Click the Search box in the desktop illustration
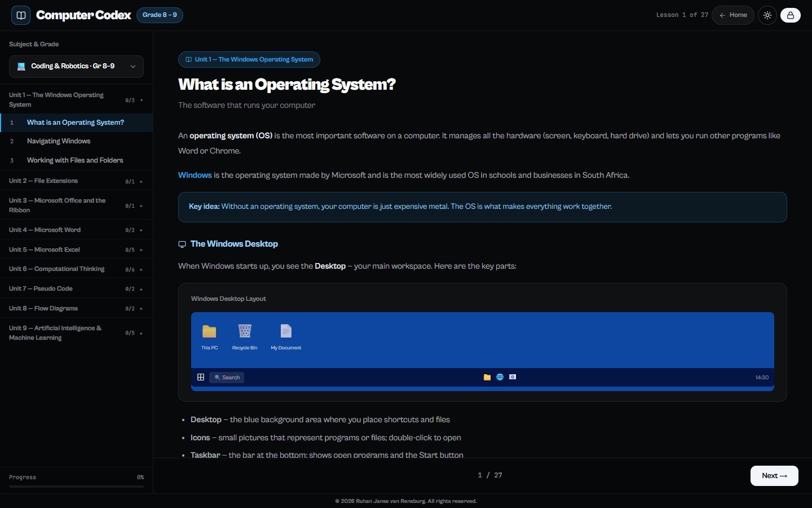812x508 pixels. click(227, 377)
